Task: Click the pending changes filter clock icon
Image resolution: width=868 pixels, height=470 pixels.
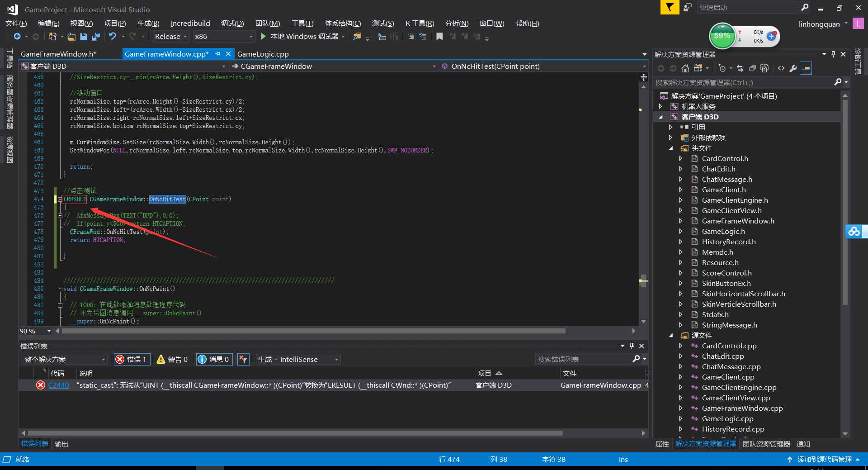Action: pyautogui.click(x=722, y=68)
